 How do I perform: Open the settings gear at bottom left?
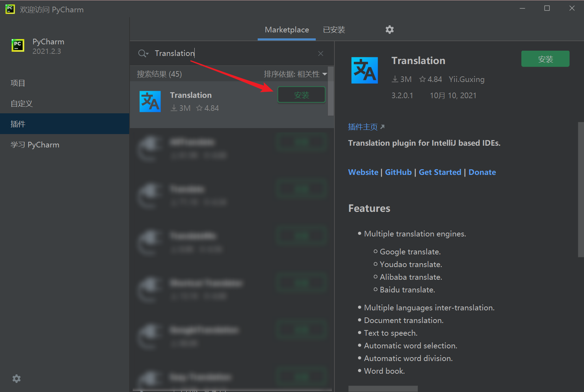(x=17, y=379)
